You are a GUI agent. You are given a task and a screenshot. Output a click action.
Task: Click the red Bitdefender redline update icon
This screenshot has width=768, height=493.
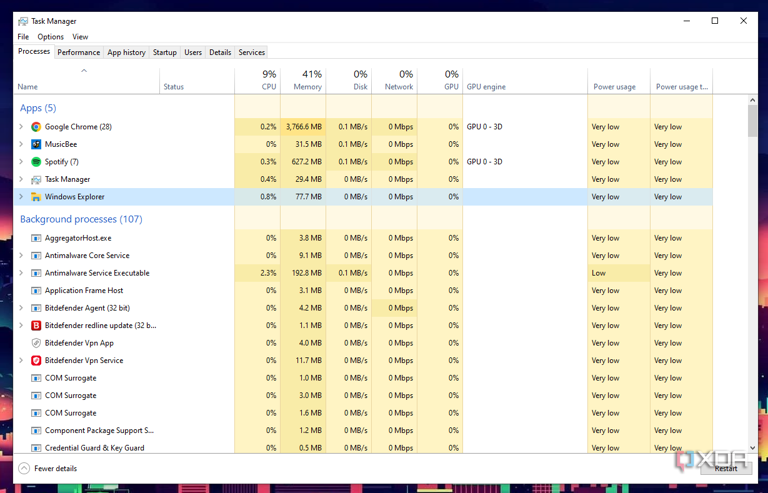[x=36, y=326]
